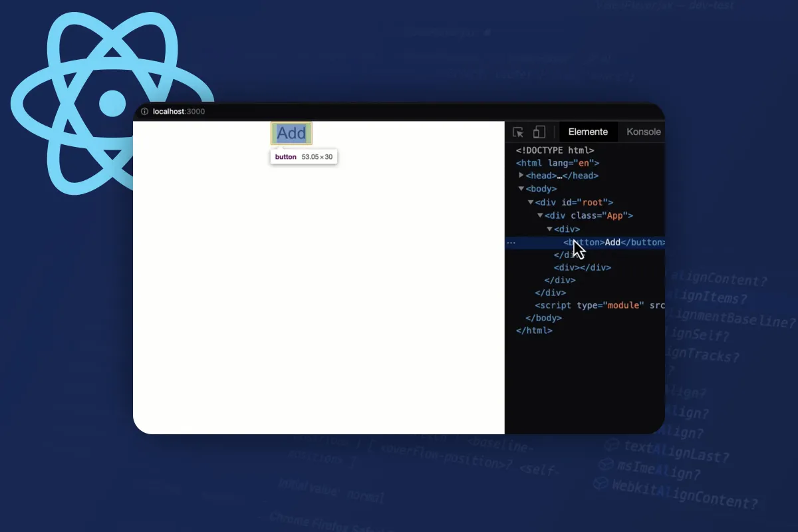The image size is (798, 532).
Task: Open the Elemente tab
Action: click(x=588, y=132)
